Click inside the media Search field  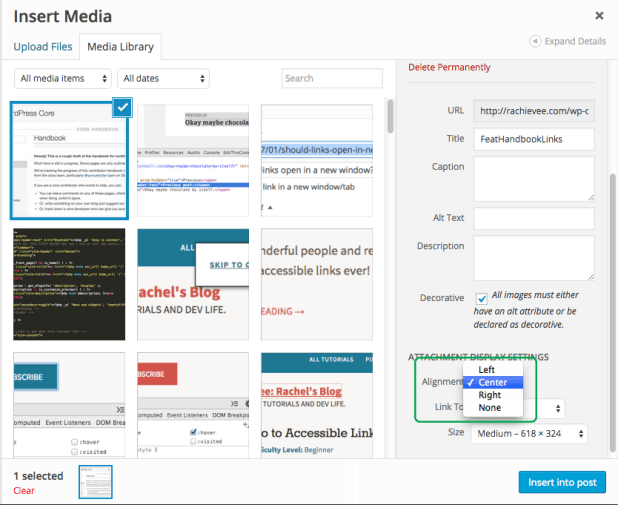point(331,78)
